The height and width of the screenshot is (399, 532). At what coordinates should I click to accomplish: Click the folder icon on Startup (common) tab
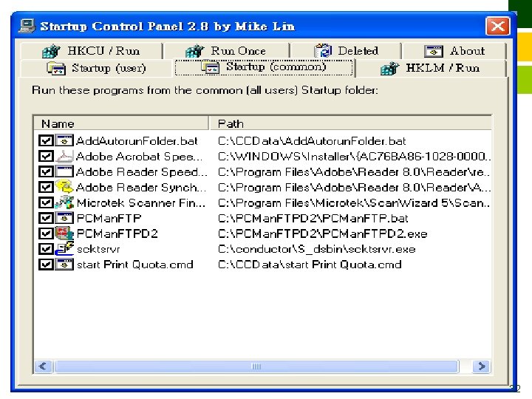(x=210, y=66)
